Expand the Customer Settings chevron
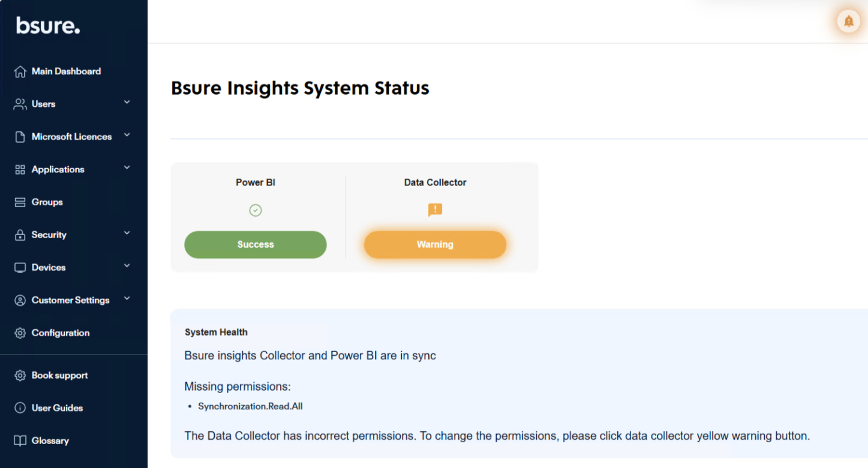 click(127, 299)
